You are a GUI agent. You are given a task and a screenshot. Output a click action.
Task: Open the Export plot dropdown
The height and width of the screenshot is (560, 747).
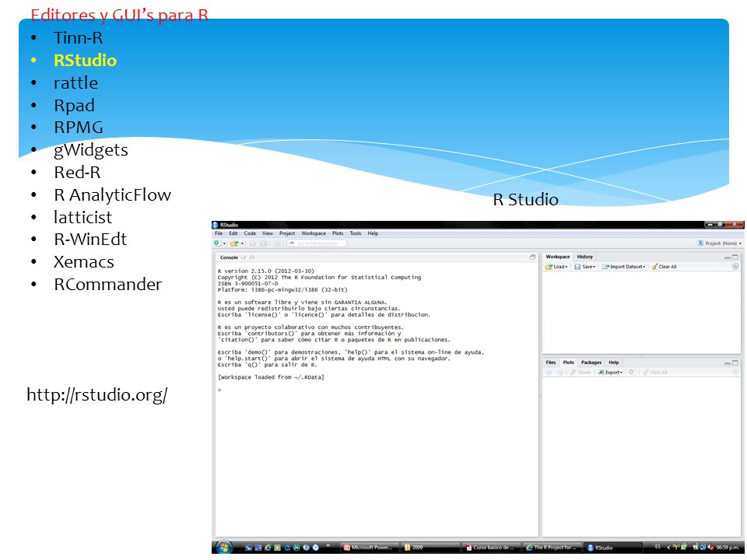[610, 373]
